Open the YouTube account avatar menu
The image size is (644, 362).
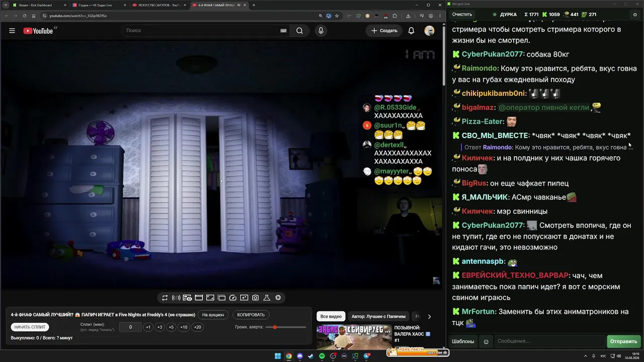[x=429, y=31]
